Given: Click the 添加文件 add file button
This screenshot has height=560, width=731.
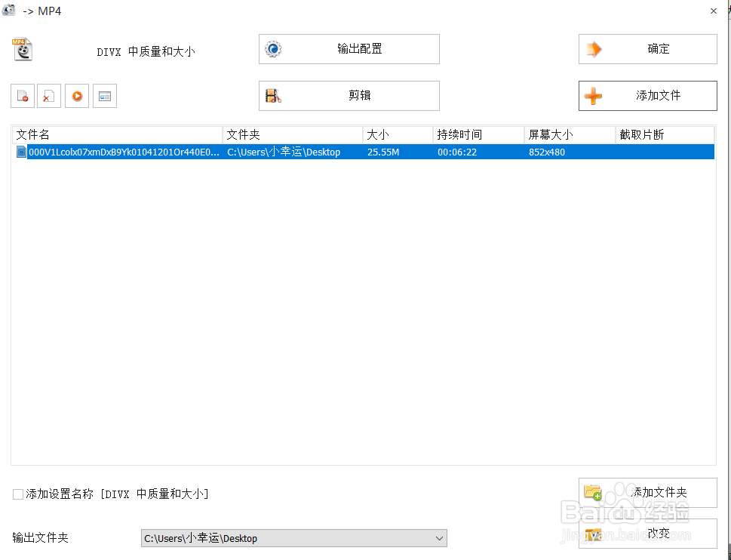Looking at the screenshot, I should click(647, 96).
